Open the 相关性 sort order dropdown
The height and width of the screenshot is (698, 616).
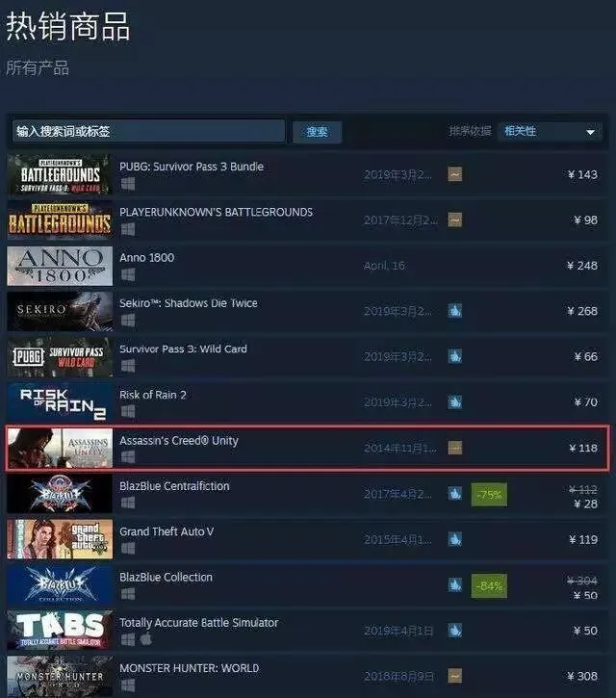[550, 131]
